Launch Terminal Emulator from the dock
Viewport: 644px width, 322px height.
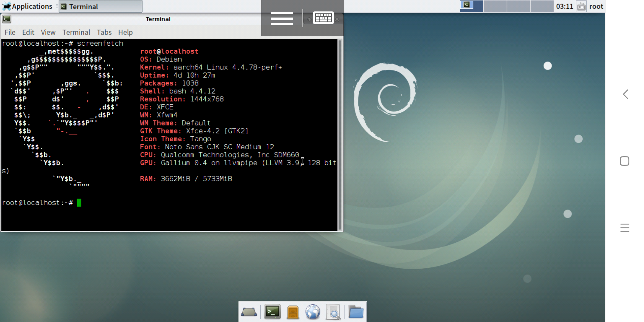(272, 312)
